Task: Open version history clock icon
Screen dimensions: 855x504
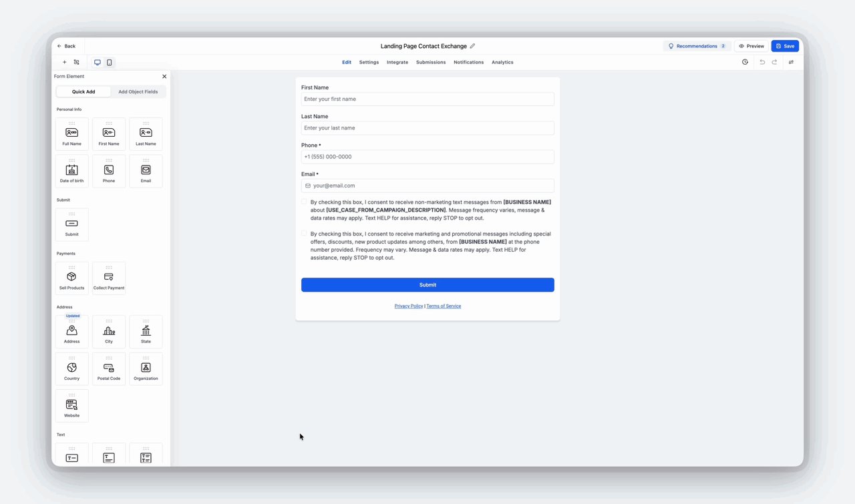Action: pos(745,62)
